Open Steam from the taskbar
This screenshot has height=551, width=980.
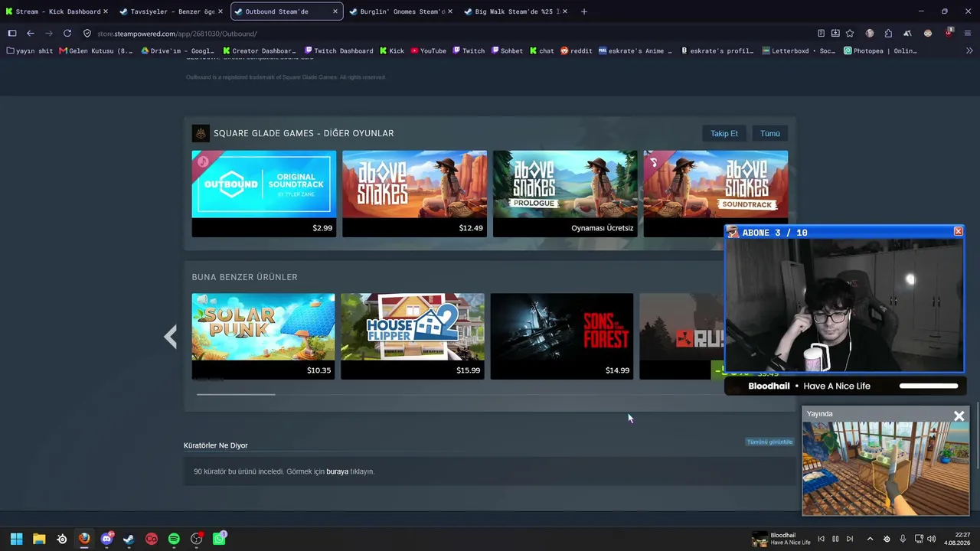coord(129,539)
